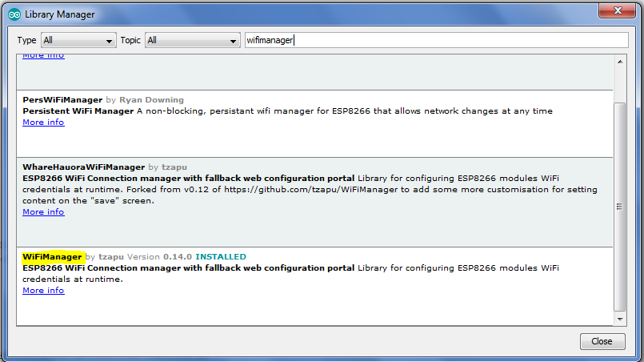Click the Version 0.14.0 text
The width and height of the screenshot is (644, 362).
159,257
